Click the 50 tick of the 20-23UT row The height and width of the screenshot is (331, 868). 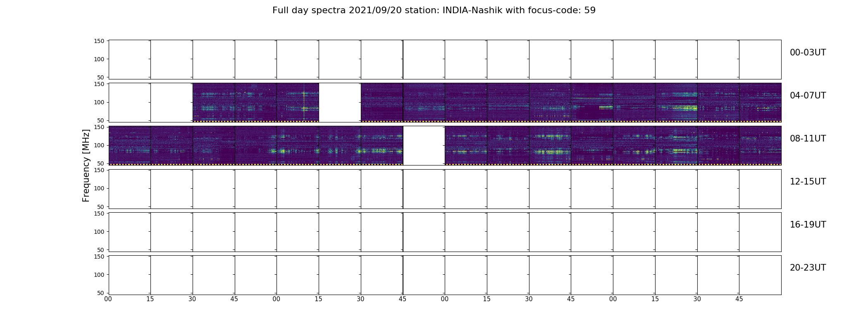[x=101, y=293]
